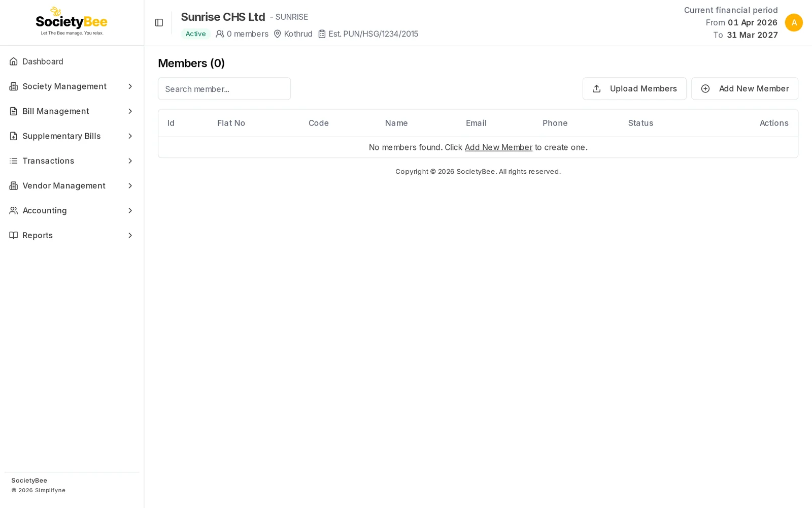Expand Reports chevron
The image size is (812, 508).
(x=130, y=235)
